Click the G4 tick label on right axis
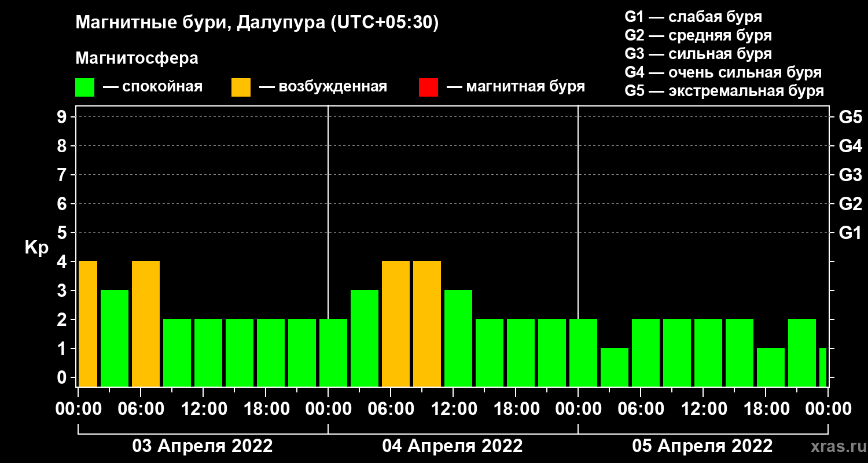The image size is (868, 463). click(851, 146)
